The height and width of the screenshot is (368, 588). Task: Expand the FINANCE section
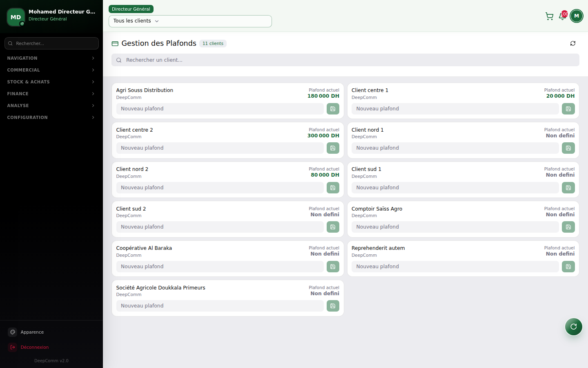click(x=51, y=94)
